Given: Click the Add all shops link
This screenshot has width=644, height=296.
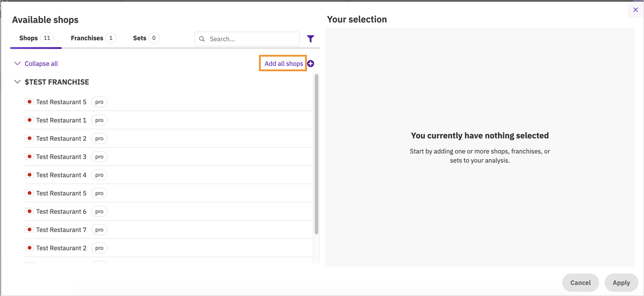Looking at the screenshot, I should point(284,63).
